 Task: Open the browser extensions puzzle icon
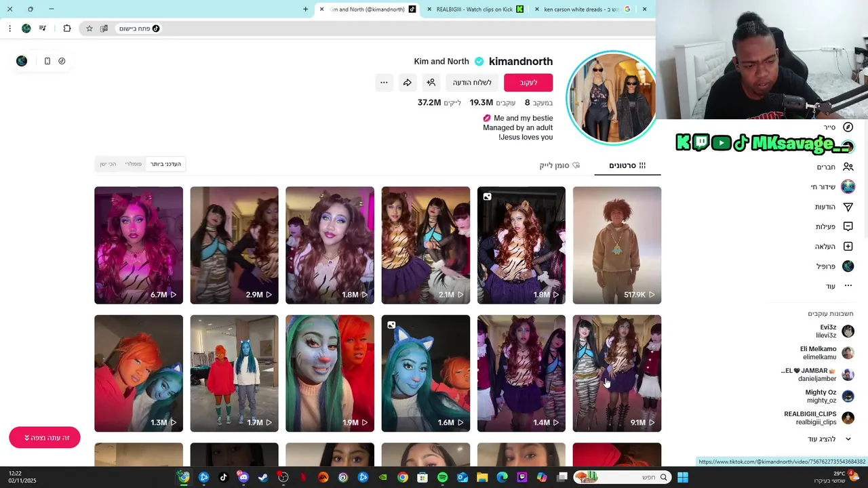pyautogui.click(x=67, y=28)
